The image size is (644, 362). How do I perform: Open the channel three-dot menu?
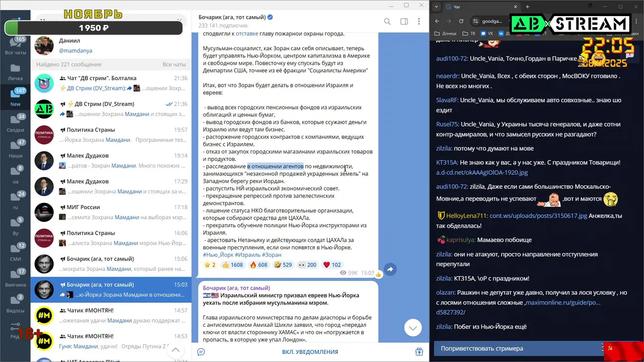(x=419, y=22)
